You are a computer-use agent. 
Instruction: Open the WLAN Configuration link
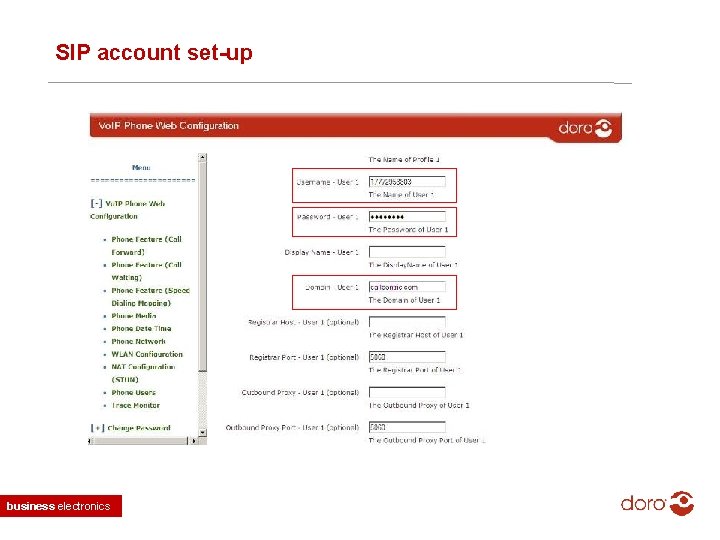(147, 354)
